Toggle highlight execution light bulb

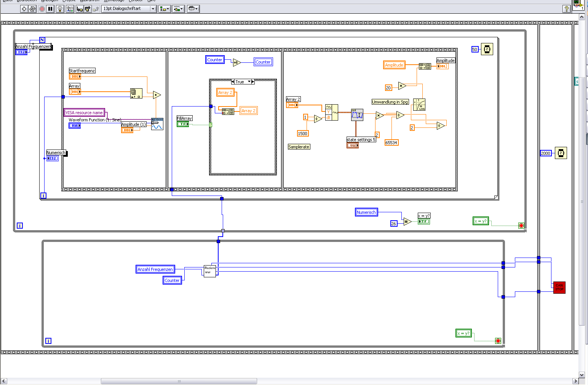60,9
